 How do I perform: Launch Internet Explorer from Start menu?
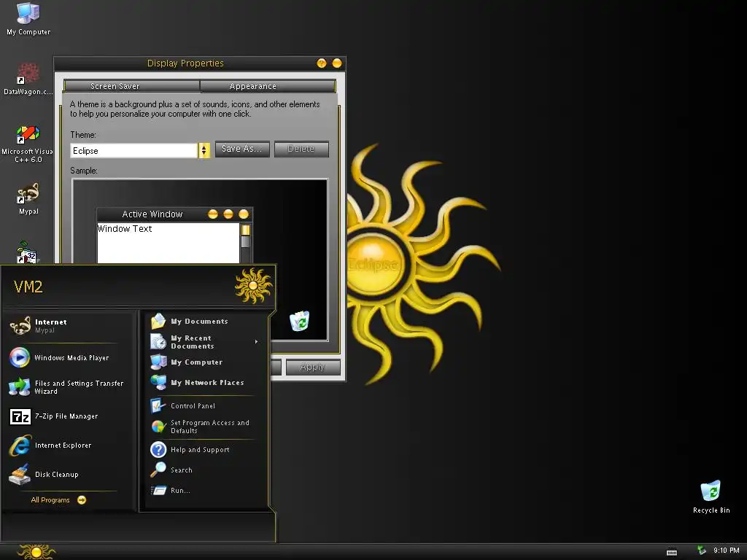(x=69, y=446)
